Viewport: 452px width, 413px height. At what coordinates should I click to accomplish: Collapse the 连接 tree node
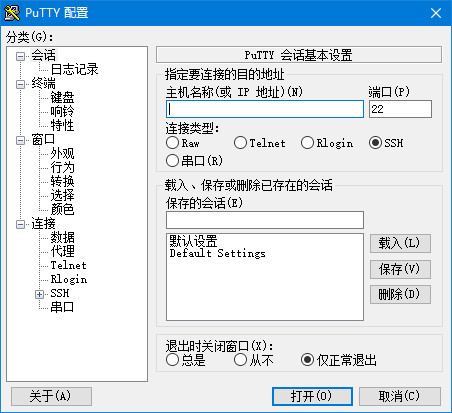click(20, 224)
